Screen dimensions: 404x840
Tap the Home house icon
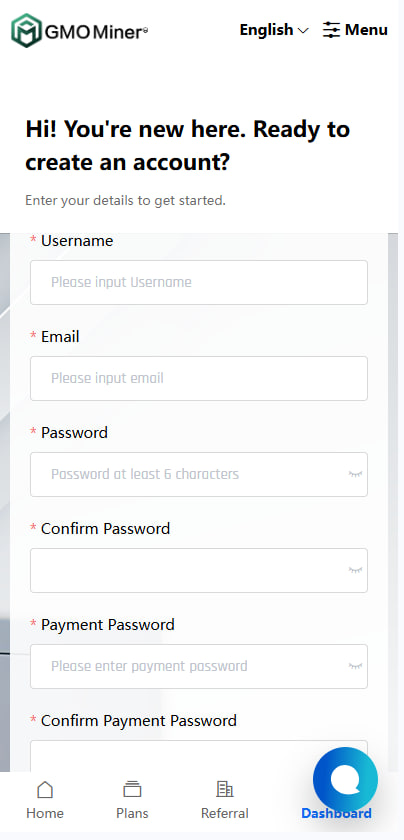(45, 789)
